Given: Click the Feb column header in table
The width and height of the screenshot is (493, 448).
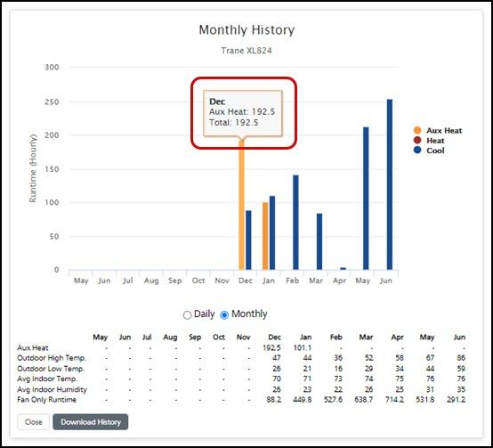Looking at the screenshot, I should 336,338.
